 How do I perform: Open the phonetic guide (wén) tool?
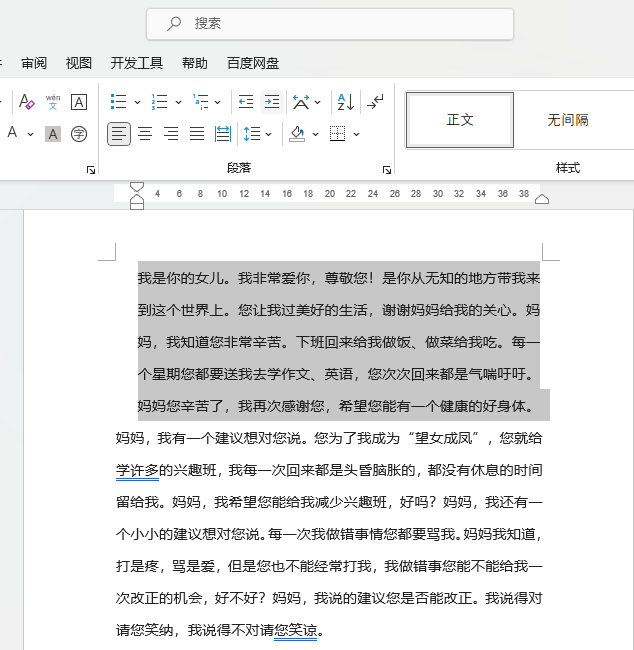[53, 102]
